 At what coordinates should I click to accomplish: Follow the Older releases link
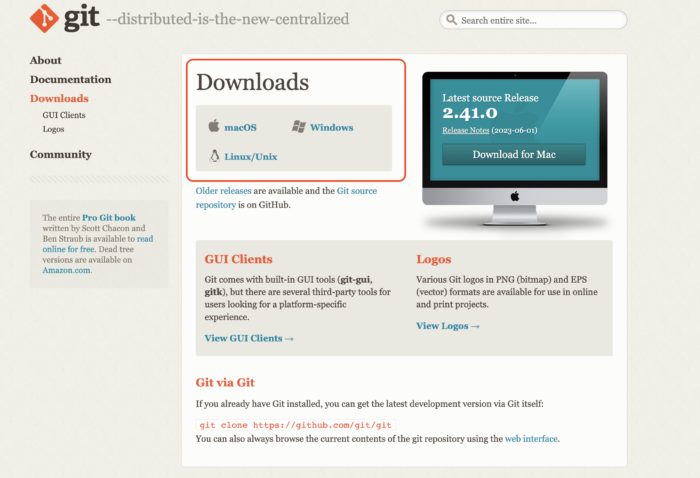pyautogui.click(x=224, y=190)
